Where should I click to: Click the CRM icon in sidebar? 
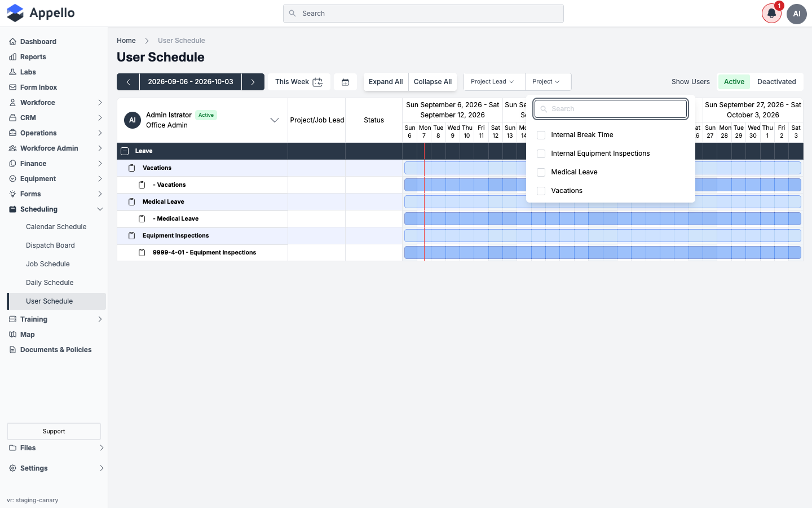point(12,118)
